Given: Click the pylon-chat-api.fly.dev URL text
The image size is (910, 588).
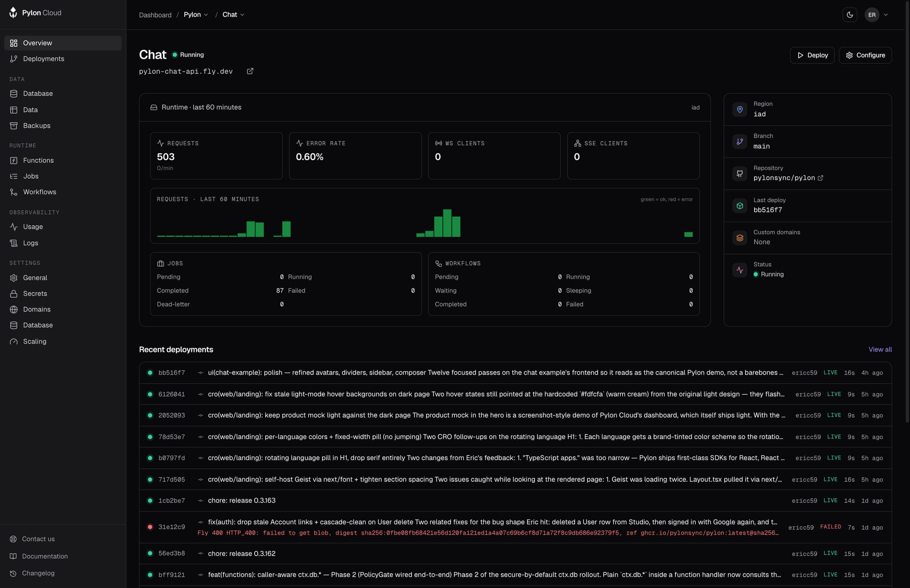Looking at the screenshot, I should click(186, 72).
